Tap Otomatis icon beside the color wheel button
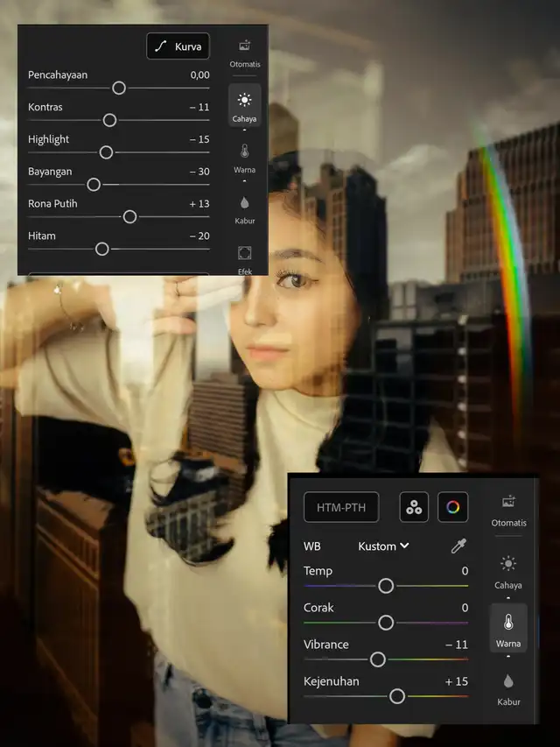The image size is (560, 747). point(507,509)
